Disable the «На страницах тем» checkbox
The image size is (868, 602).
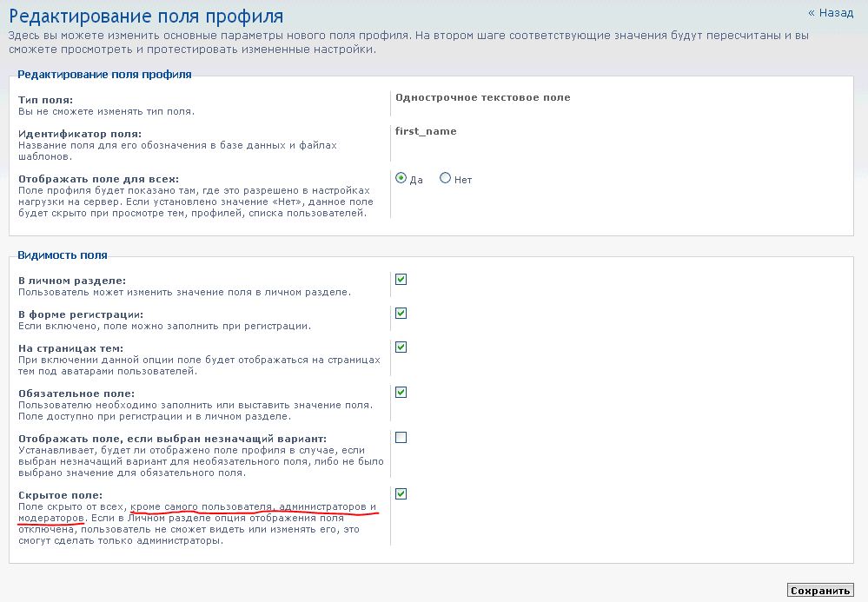coord(401,347)
